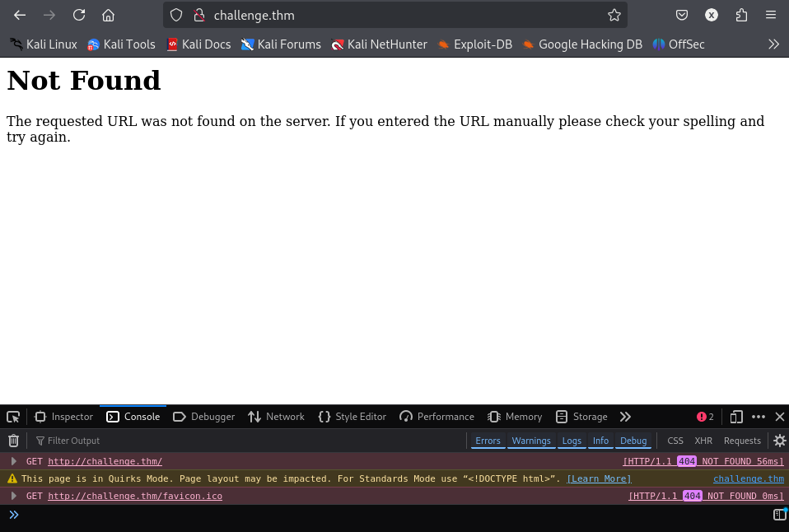This screenshot has height=532, width=789.
Task: Expand the GET challenge.thm/ request entry
Action: (14, 461)
